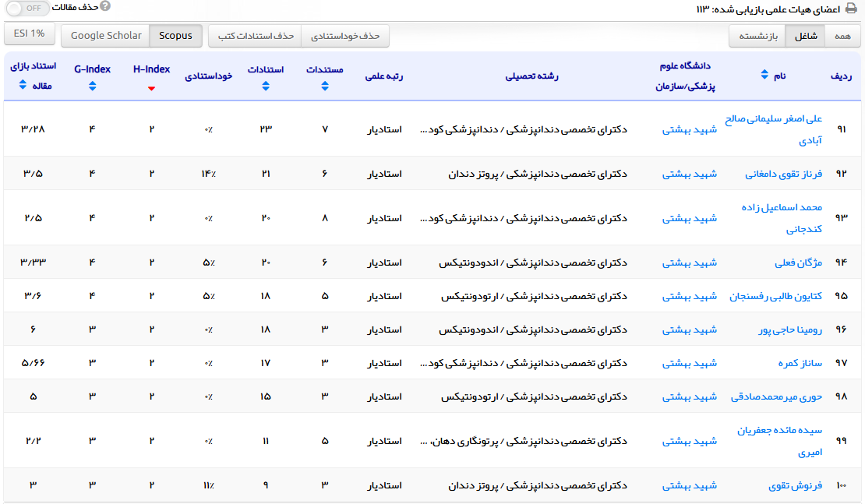This screenshot has width=865, height=504.
Task: Click شهید بهشتی link in row 96
Action: [690, 330]
